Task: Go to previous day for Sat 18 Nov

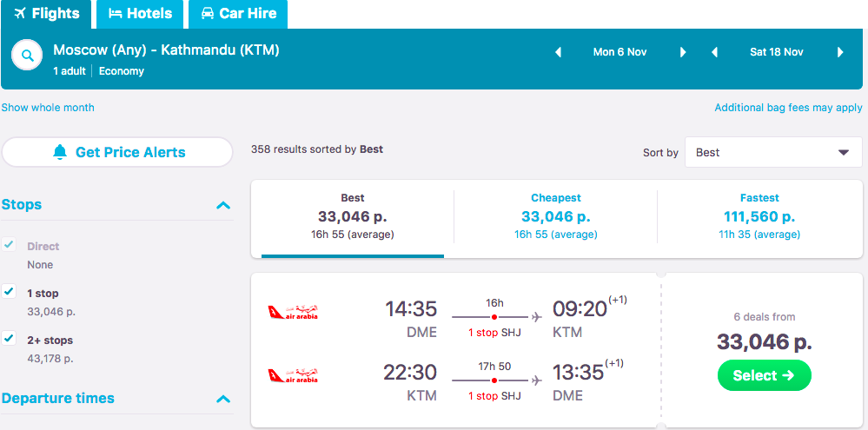Action: (x=714, y=52)
